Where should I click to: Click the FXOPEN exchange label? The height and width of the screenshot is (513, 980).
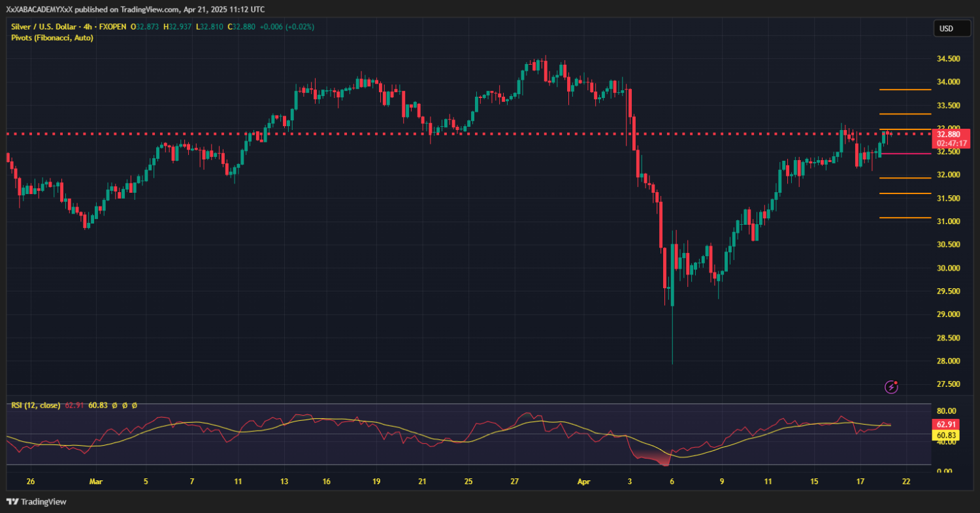coord(112,27)
